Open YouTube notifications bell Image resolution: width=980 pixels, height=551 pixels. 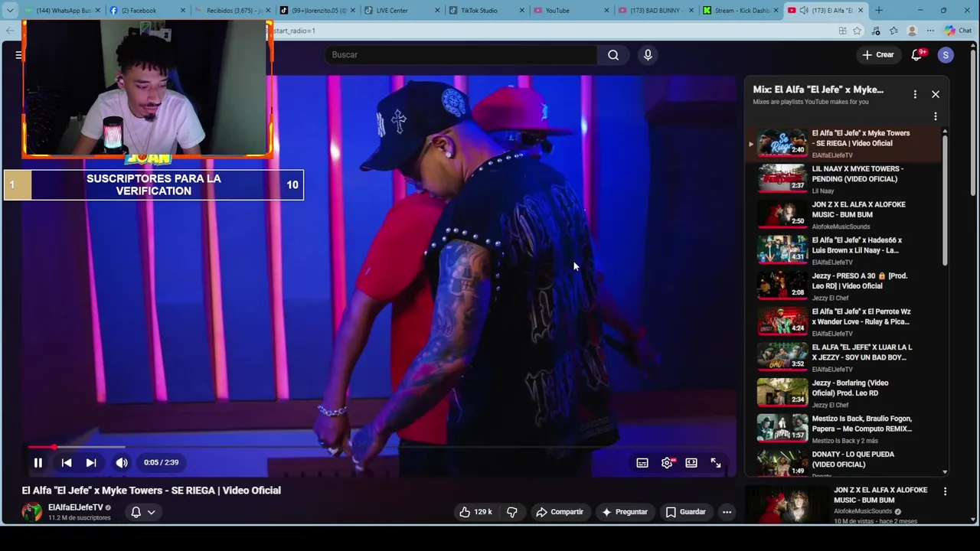click(x=916, y=54)
